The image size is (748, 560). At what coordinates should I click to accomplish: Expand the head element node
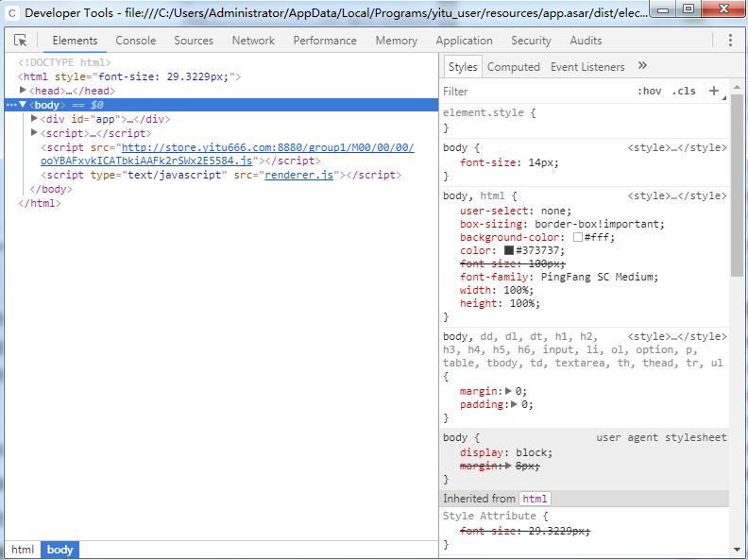tap(23, 90)
